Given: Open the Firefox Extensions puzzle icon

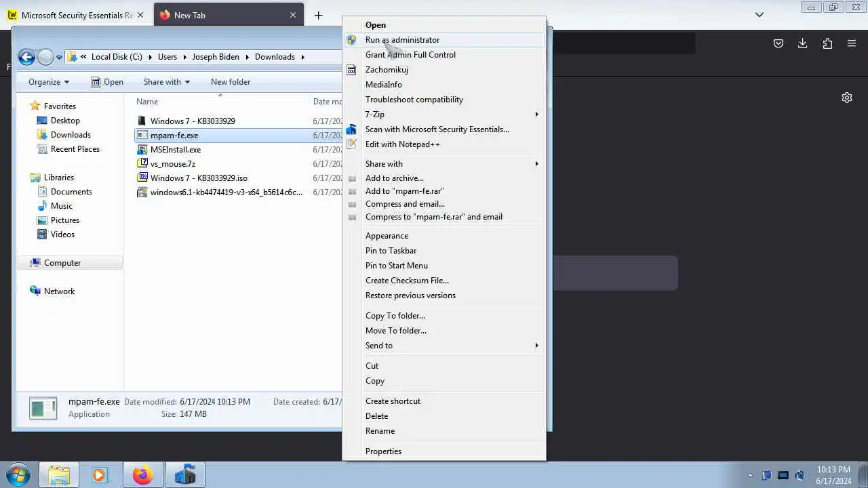Looking at the screenshot, I should coord(827,43).
